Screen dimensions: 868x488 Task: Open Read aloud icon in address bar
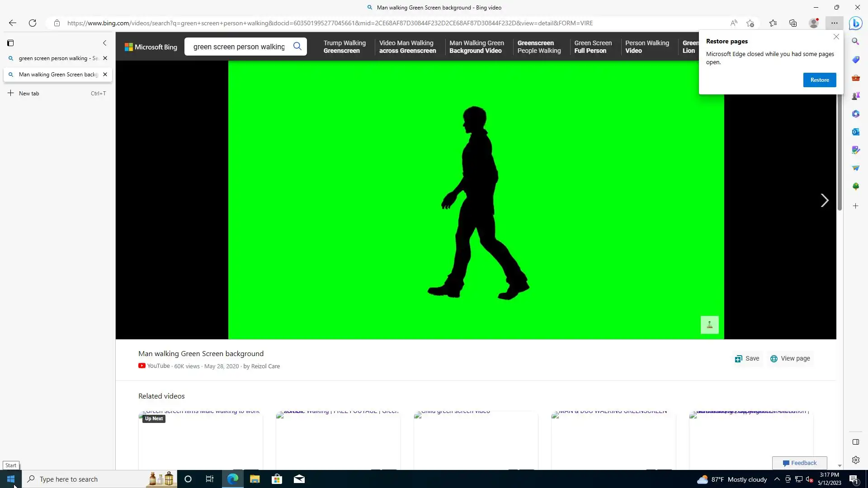pyautogui.click(x=734, y=23)
